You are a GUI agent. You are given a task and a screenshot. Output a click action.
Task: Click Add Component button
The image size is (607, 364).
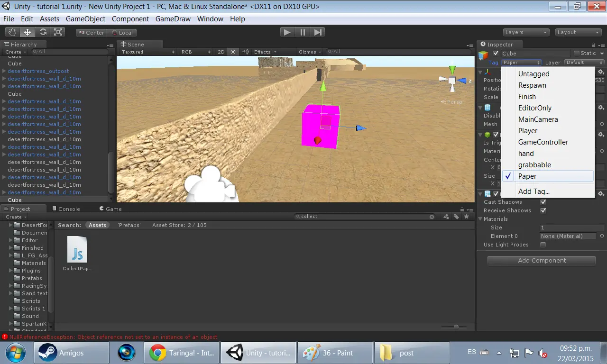click(542, 261)
